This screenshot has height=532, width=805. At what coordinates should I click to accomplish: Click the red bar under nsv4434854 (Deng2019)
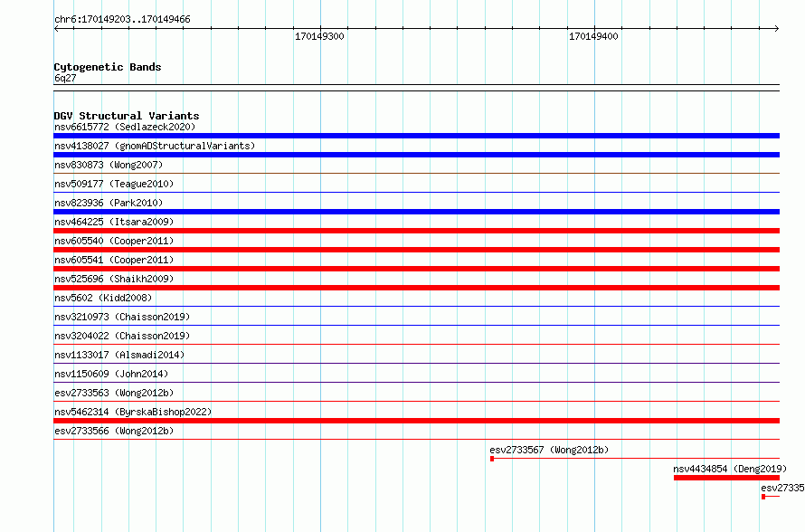coord(727,478)
